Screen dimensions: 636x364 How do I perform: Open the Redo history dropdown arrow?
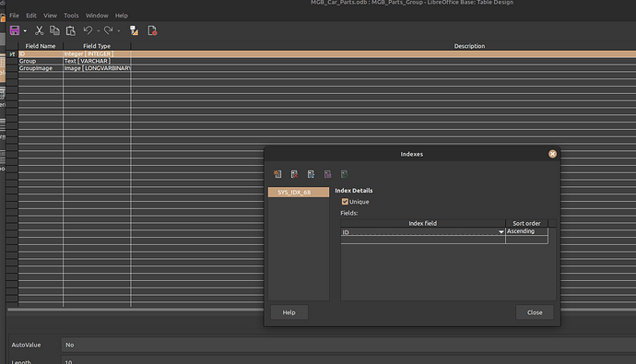tap(119, 30)
